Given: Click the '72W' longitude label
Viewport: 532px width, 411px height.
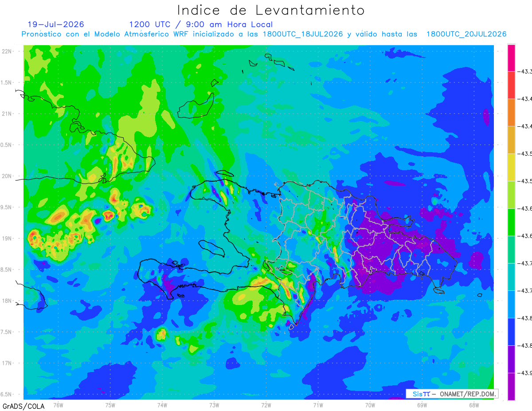Looking at the screenshot, I should click(266, 404).
